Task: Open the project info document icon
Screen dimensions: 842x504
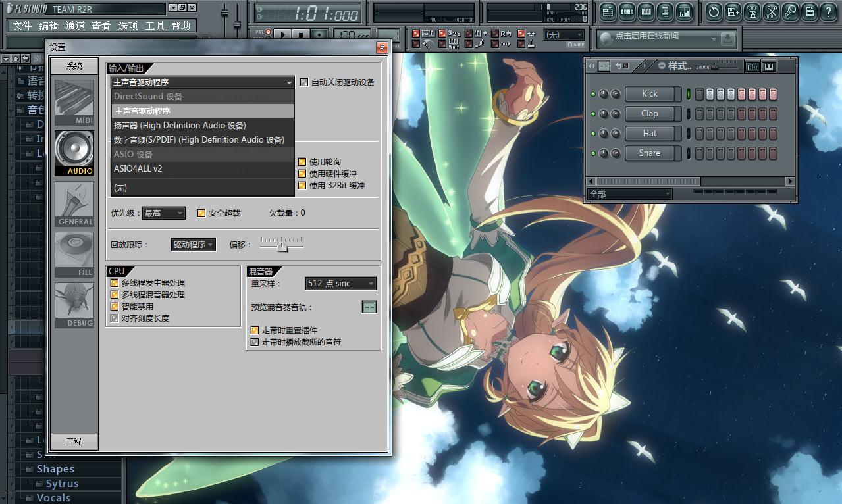Action: pos(809,11)
